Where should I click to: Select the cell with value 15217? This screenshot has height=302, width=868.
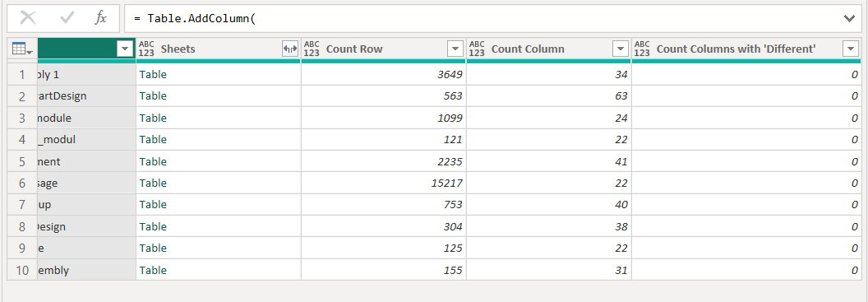pyautogui.click(x=384, y=183)
